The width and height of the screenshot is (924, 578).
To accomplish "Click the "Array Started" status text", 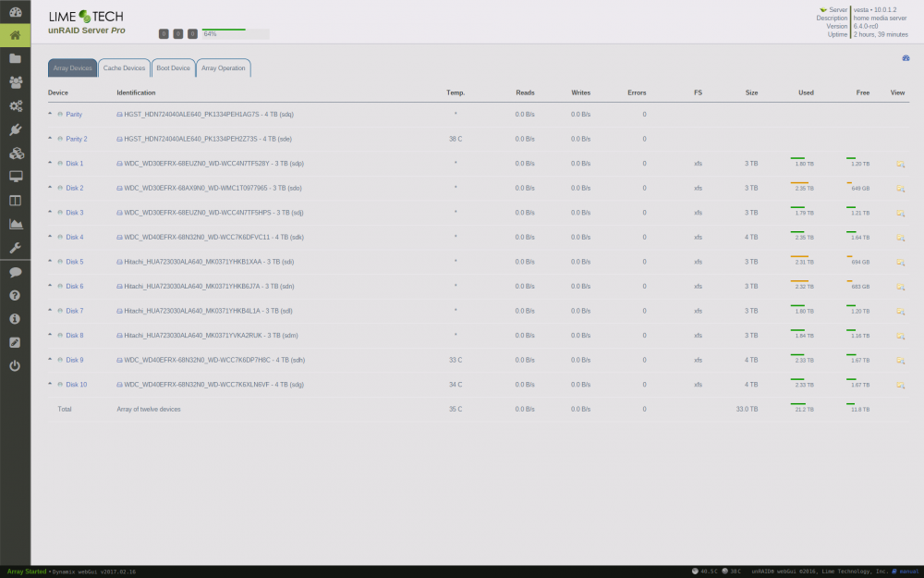I will [27, 572].
